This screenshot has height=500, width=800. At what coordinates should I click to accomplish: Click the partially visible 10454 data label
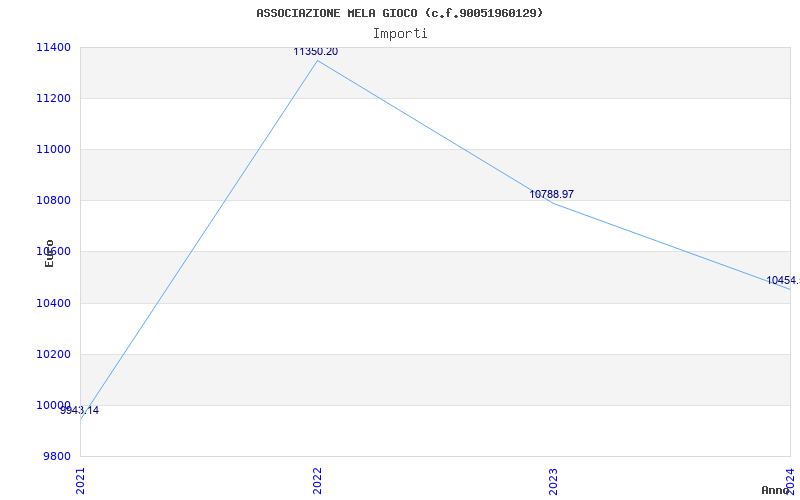(x=783, y=281)
